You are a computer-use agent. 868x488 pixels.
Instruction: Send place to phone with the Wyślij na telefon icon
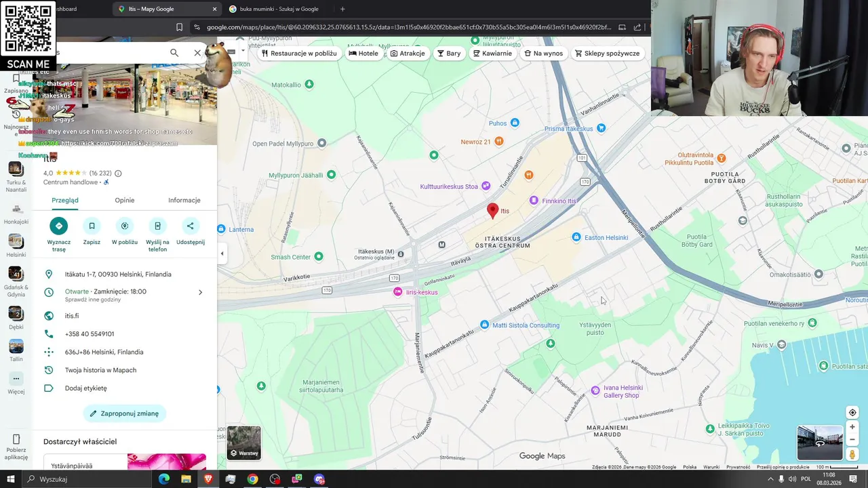point(157,226)
